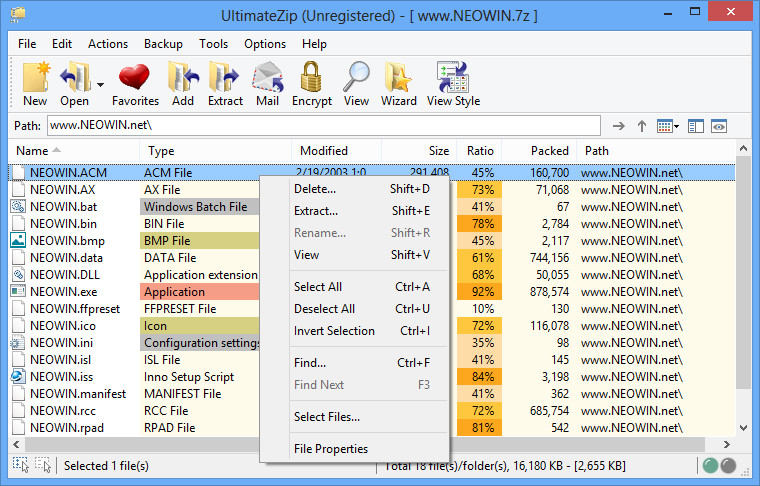The height and width of the screenshot is (486, 760).
Task: Click the vertical scrollbar down arrow
Action: click(744, 428)
